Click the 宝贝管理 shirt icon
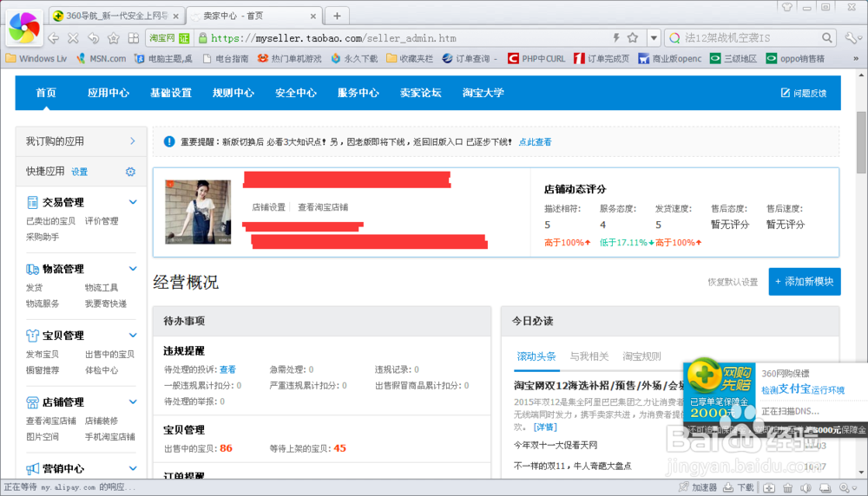This screenshot has height=496, width=868. [32, 336]
